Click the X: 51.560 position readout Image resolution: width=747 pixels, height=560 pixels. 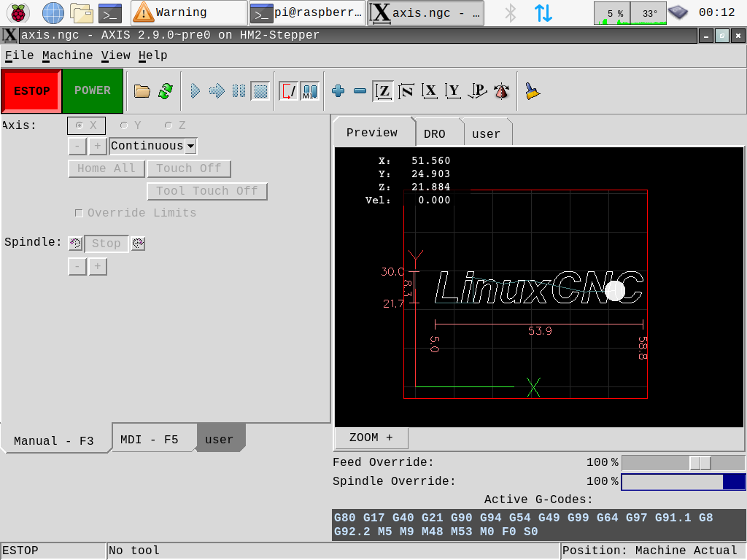(x=414, y=161)
